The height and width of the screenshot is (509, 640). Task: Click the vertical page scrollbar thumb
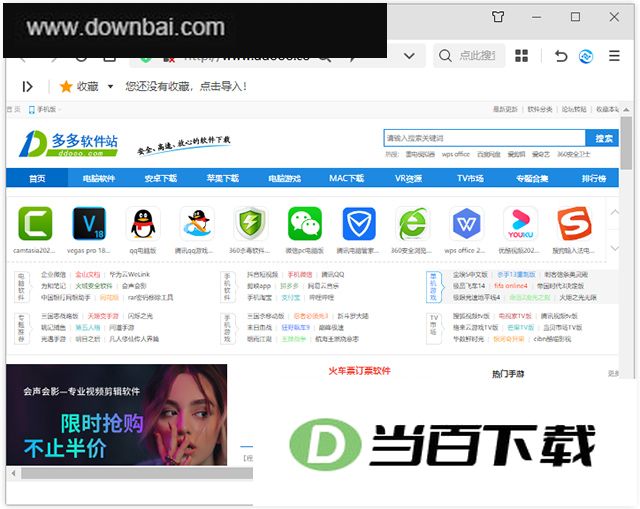pos(626,143)
